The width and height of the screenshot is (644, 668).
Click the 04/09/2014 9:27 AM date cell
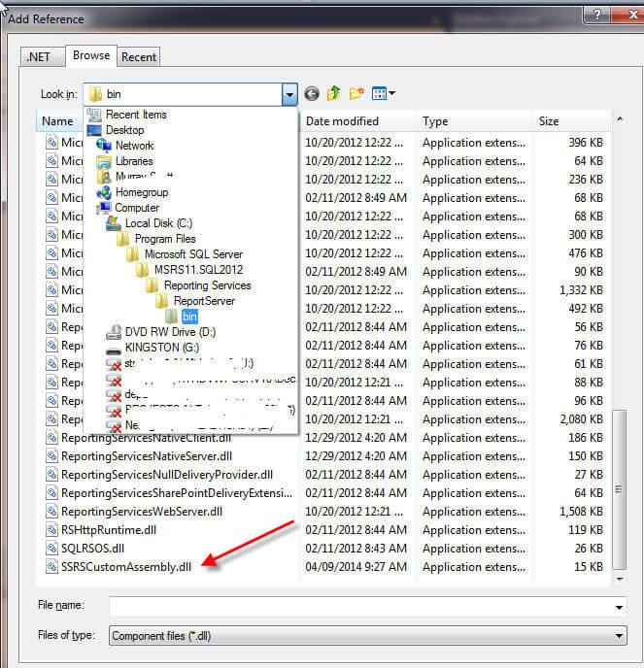tap(356, 567)
